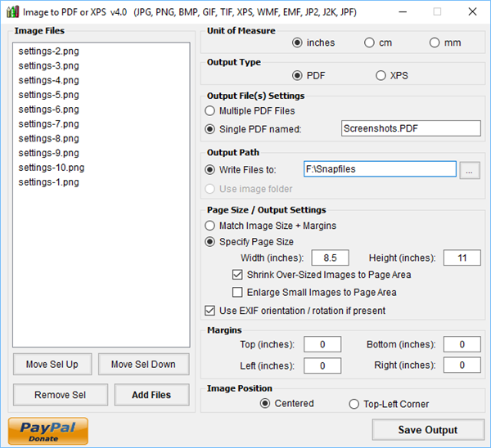Screen dimensions: 491x448
Task: Click the F:\Snapfiles output path field
Action: pyautogui.click(x=380, y=169)
